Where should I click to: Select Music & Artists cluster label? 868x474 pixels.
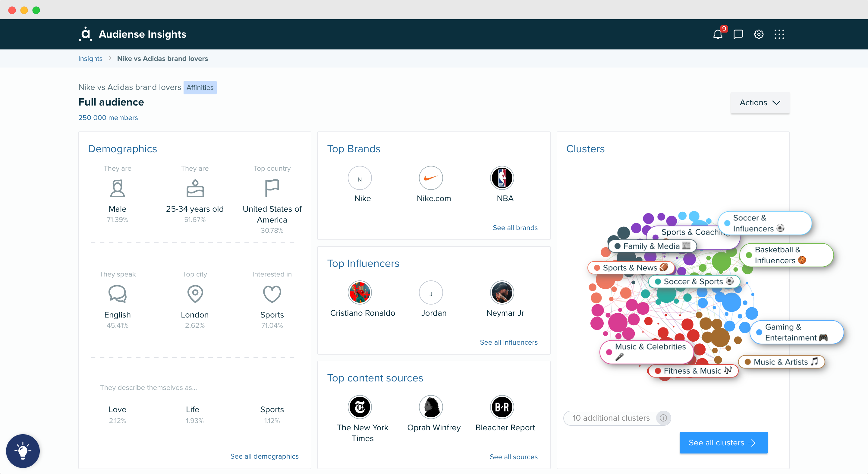click(x=781, y=362)
